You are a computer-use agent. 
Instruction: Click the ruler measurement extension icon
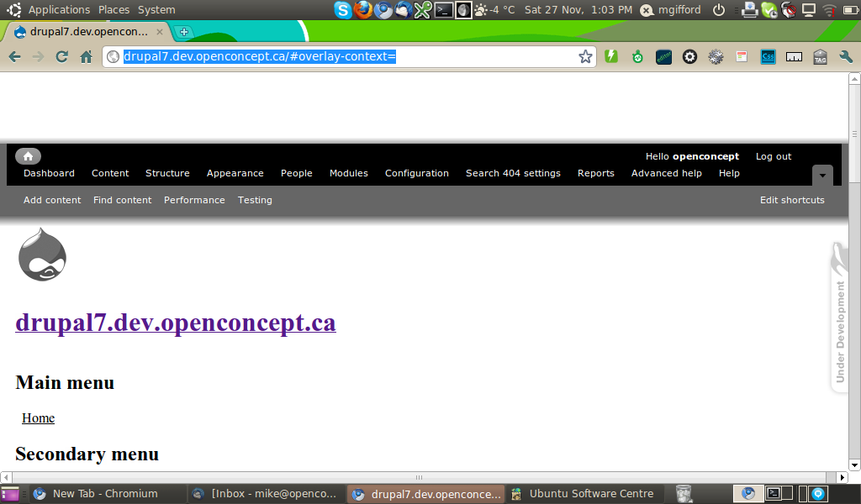[x=794, y=56]
